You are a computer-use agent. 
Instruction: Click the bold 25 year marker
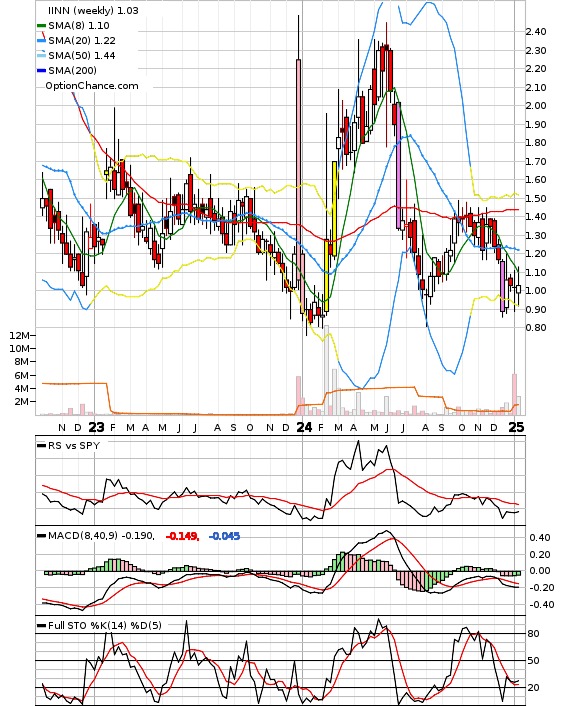coord(516,427)
